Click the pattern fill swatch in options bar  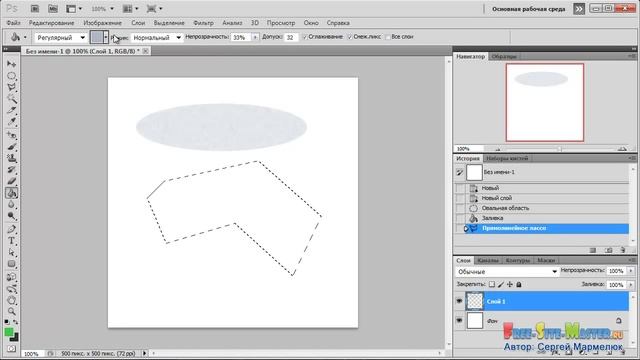(x=97, y=37)
